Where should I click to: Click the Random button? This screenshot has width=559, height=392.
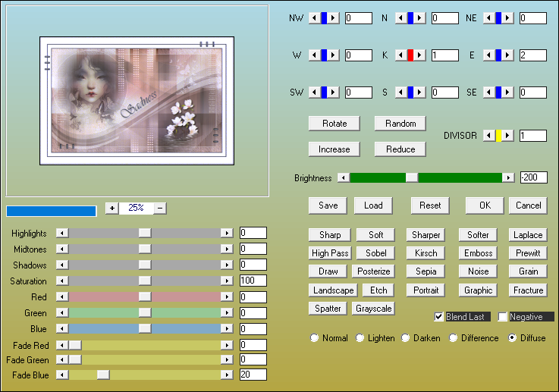pos(400,124)
